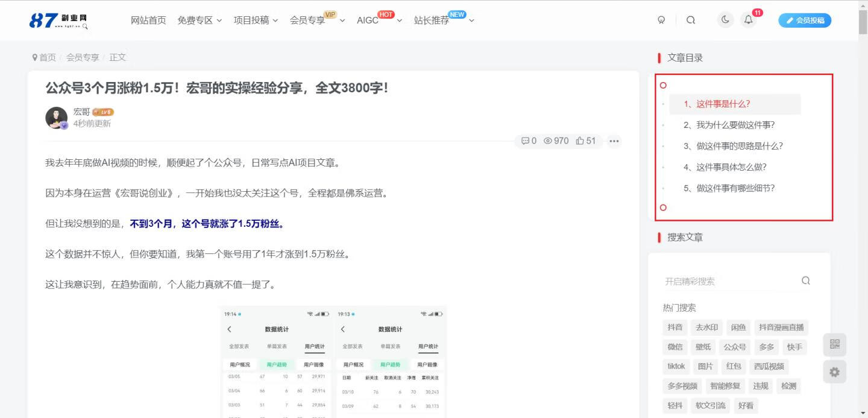Click the 87副业网 site logo
Viewport: 868px width, 418px height.
(58, 19)
